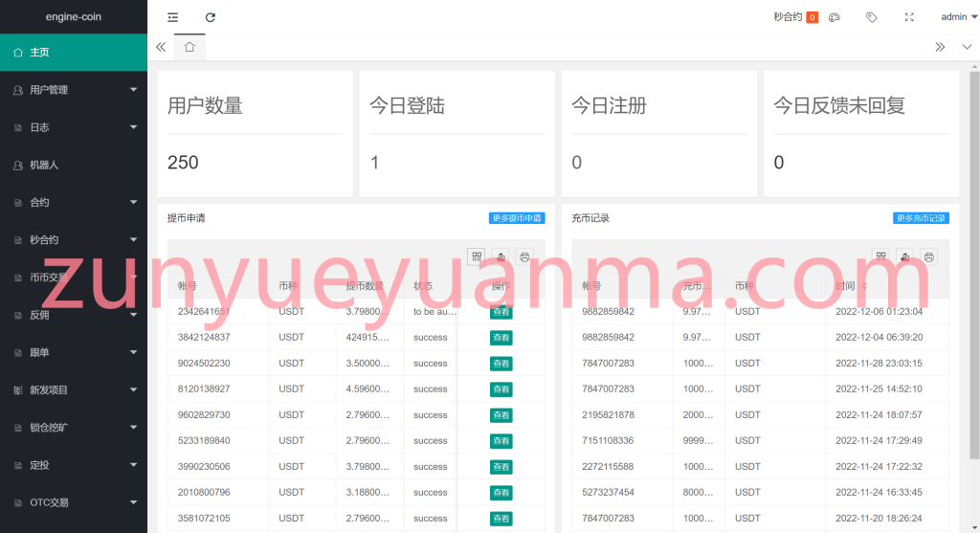The width and height of the screenshot is (980, 533).
Task: Open 机器人 sidebar item
Action: tap(74, 165)
